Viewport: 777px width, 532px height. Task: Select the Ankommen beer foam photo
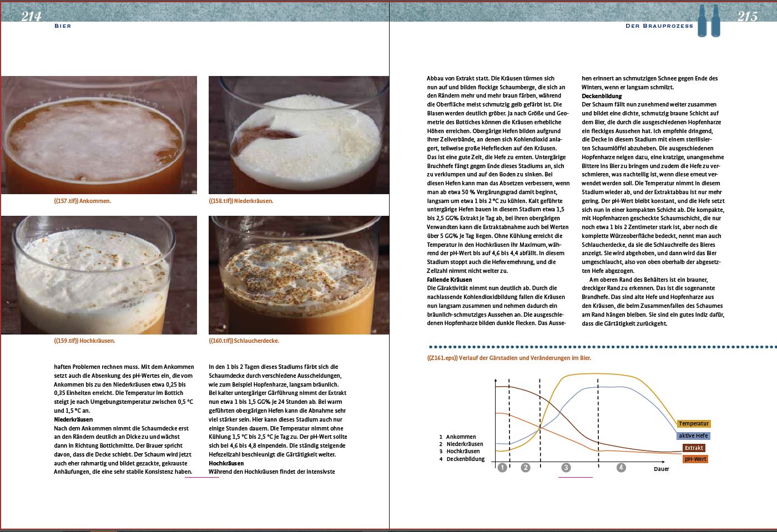(99, 135)
